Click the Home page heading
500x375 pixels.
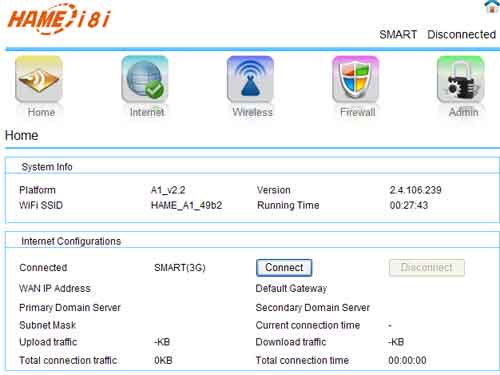[22, 135]
